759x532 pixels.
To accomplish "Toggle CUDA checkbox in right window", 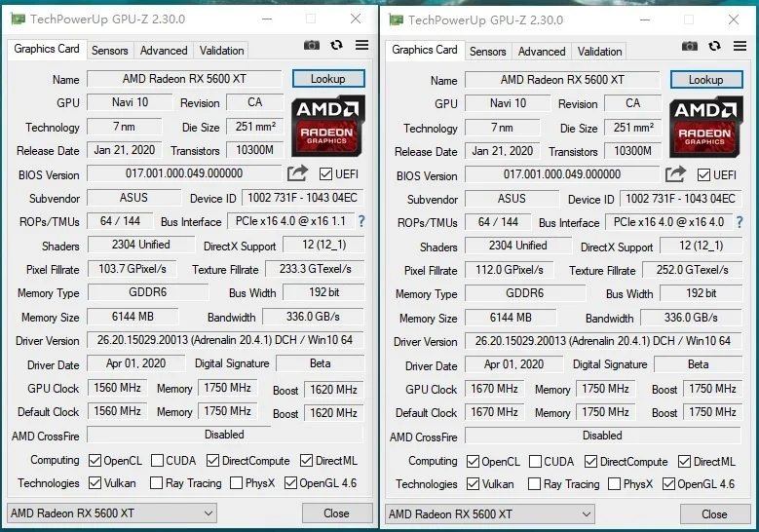I will tap(535, 461).
